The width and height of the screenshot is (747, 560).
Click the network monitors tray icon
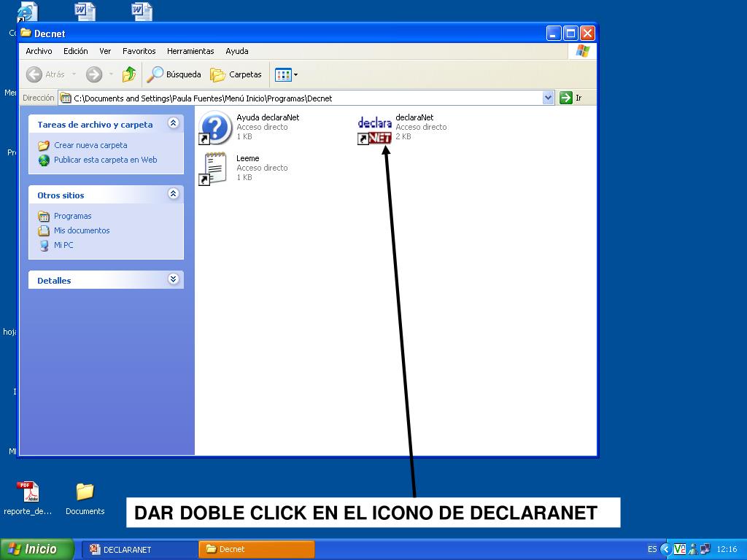pyautogui.click(x=705, y=549)
